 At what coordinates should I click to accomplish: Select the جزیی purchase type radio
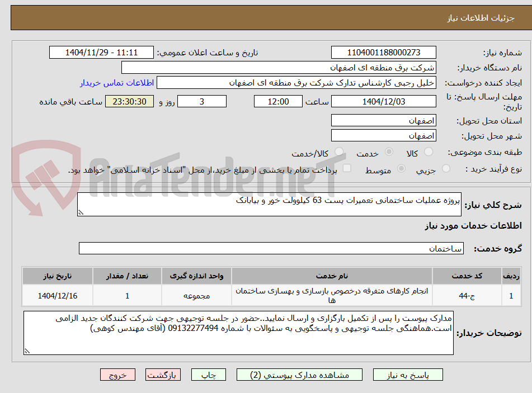click(446, 168)
